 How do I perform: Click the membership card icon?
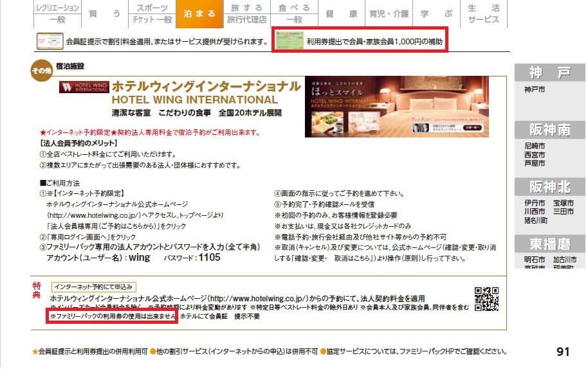tap(50, 41)
